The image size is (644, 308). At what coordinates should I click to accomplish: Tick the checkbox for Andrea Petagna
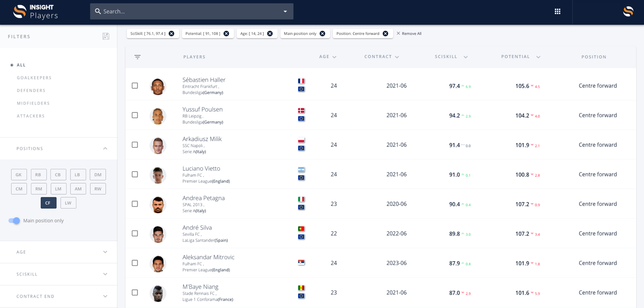click(x=135, y=204)
